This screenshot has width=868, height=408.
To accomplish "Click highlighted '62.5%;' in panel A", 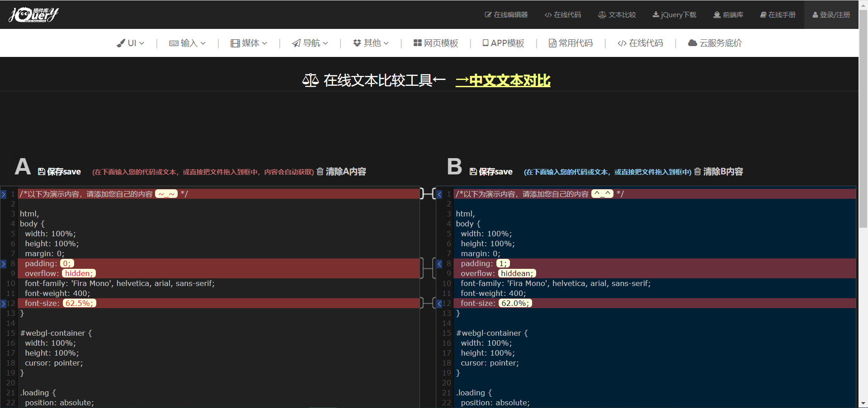I will pos(80,303).
